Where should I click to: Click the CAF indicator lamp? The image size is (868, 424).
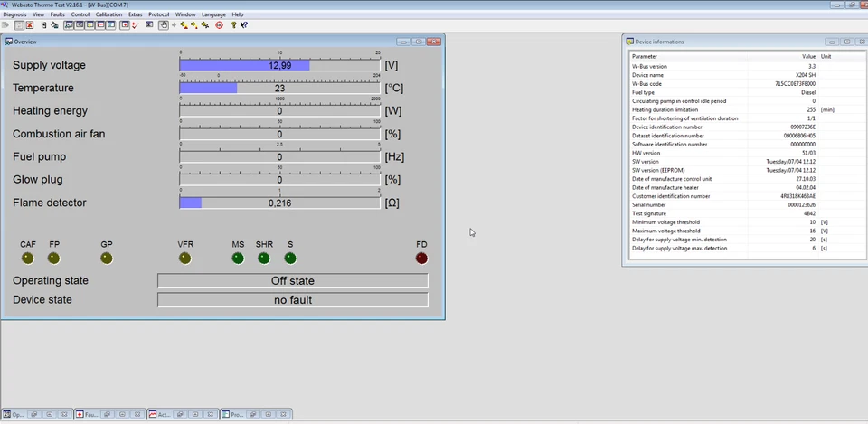[28, 258]
